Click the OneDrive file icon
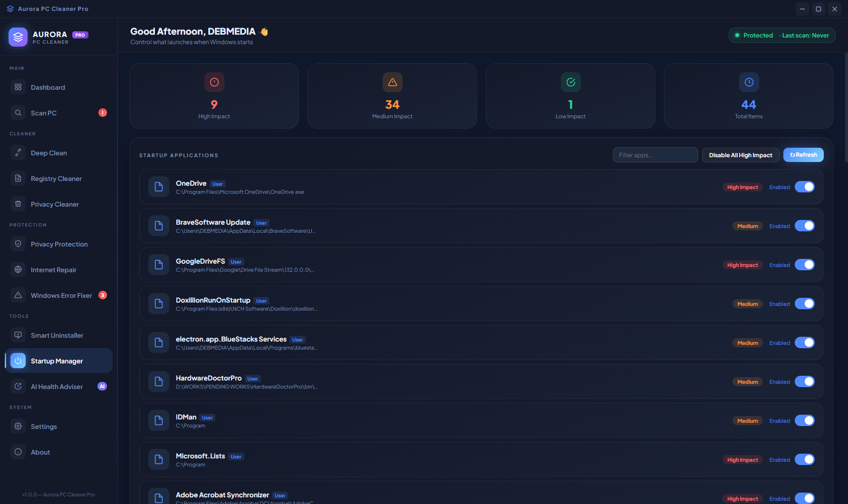This screenshot has width=848, height=504. click(x=159, y=187)
